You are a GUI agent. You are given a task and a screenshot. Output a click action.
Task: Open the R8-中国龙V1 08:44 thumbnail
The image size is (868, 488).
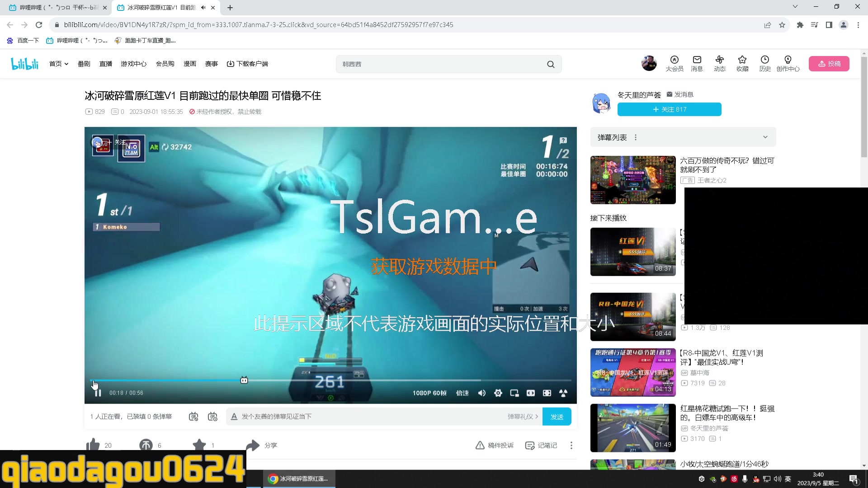(x=633, y=317)
